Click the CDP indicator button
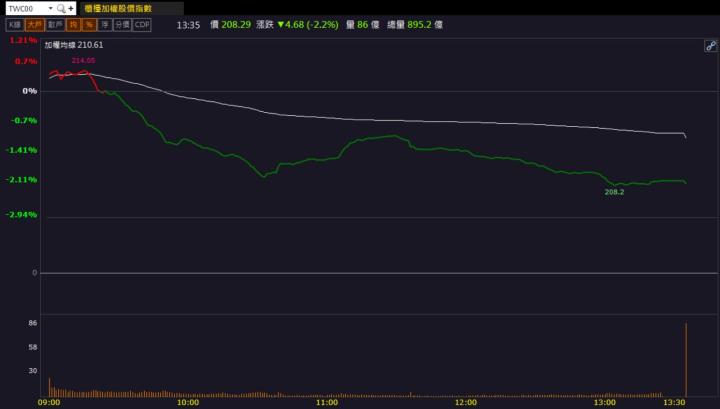 click(x=142, y=25)
